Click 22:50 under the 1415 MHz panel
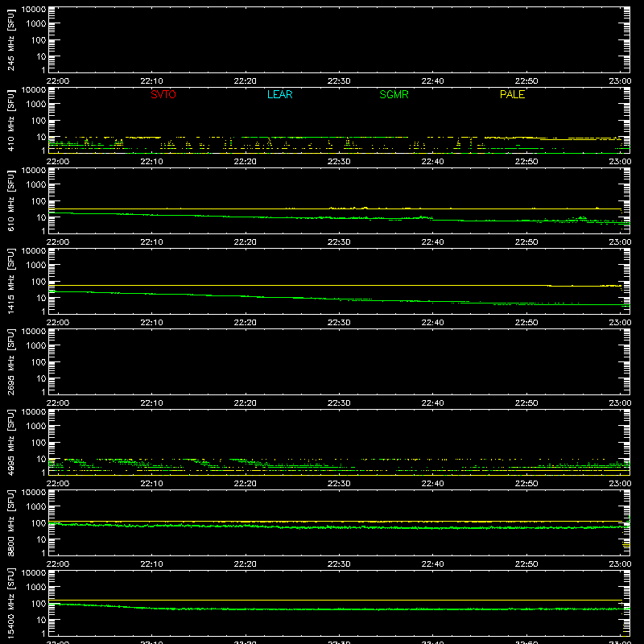644x644 pixels. [526, 323]
